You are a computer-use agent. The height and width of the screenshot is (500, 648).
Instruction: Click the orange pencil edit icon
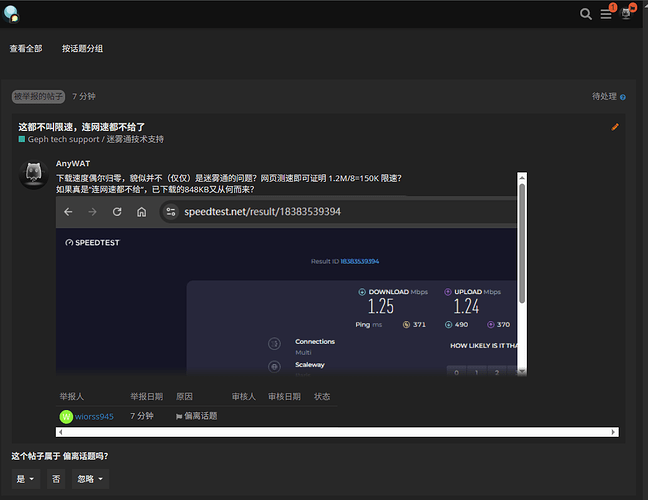tap(615, 127)
